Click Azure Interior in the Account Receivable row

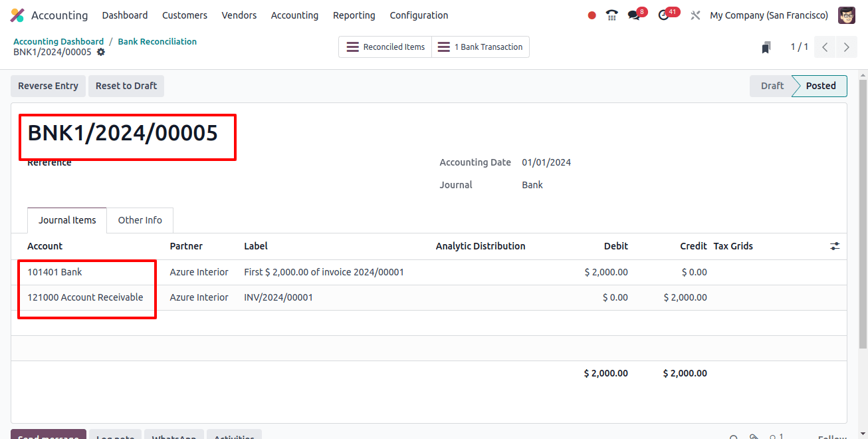(199, 297)
